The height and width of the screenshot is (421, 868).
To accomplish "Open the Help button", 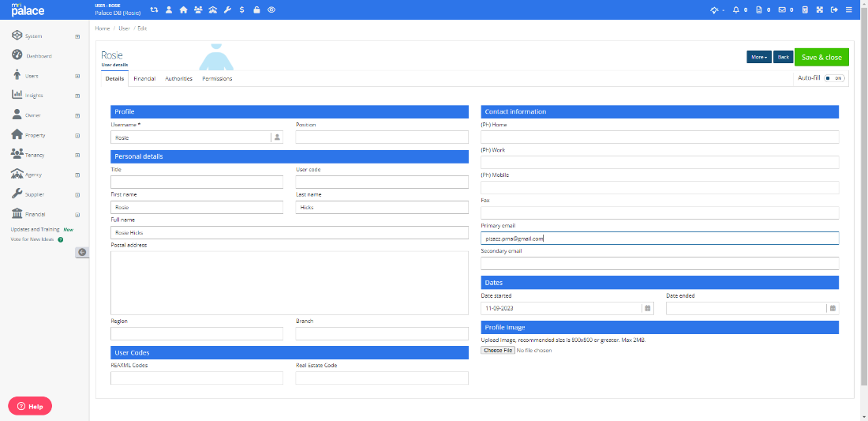I will pyautogui.click(x=31, y=406).
